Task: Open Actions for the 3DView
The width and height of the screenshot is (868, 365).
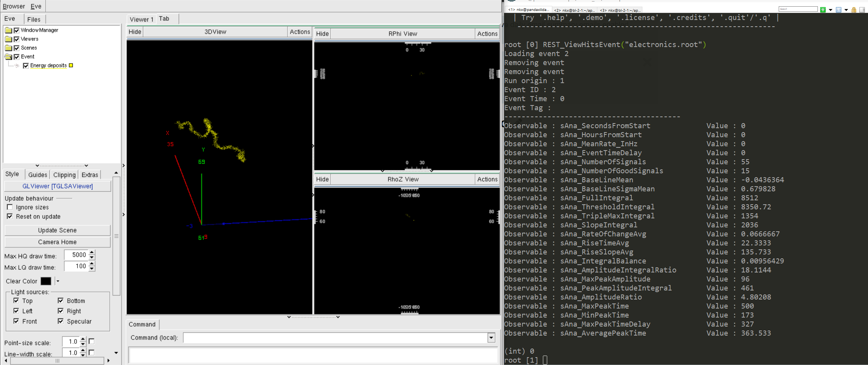Action: point(300,32)
